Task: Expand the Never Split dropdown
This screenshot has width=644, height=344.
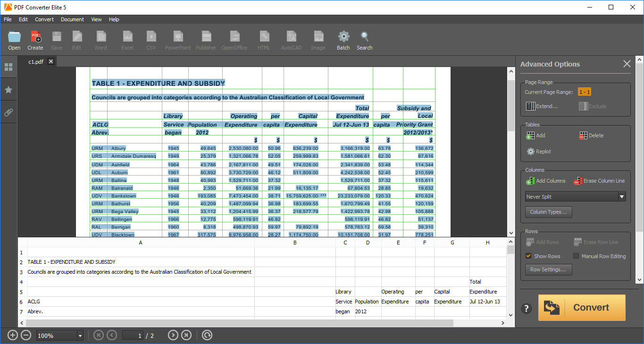Action: point(622,197)
